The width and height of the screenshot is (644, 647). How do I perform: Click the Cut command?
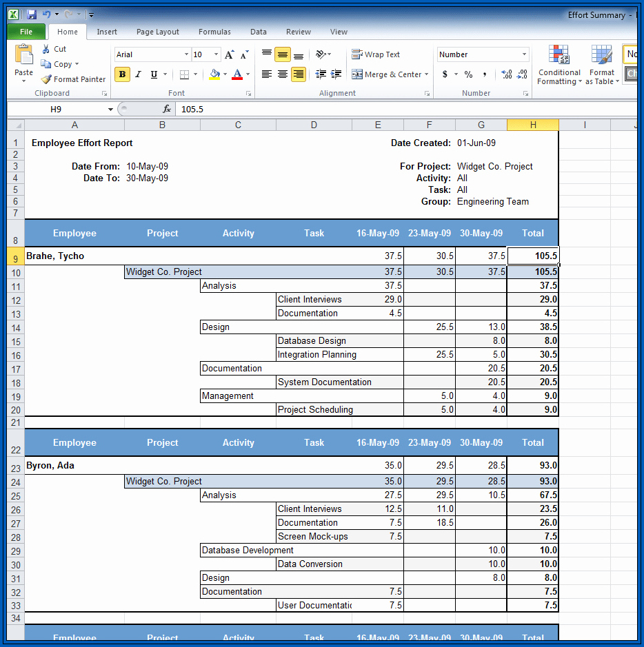[x=54, y=49]
